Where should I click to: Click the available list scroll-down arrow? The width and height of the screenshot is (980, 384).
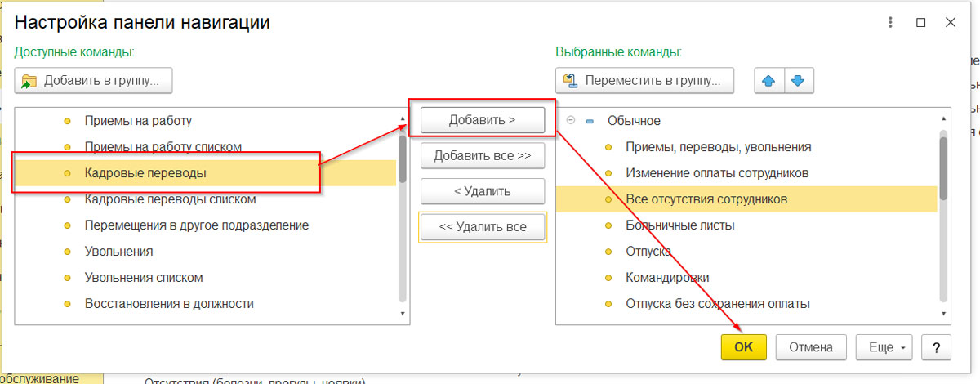click(x=402, y=313)
